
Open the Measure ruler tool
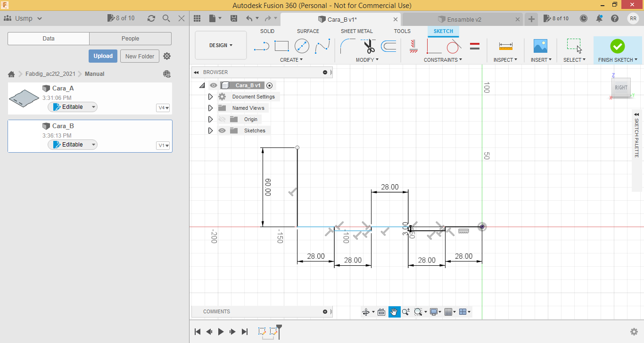click(505, 46)
